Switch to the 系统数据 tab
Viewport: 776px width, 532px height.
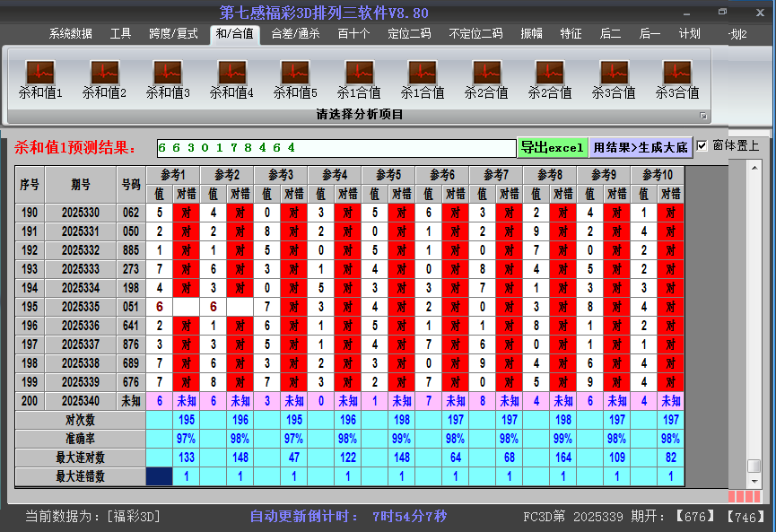[x=70, y=34]
